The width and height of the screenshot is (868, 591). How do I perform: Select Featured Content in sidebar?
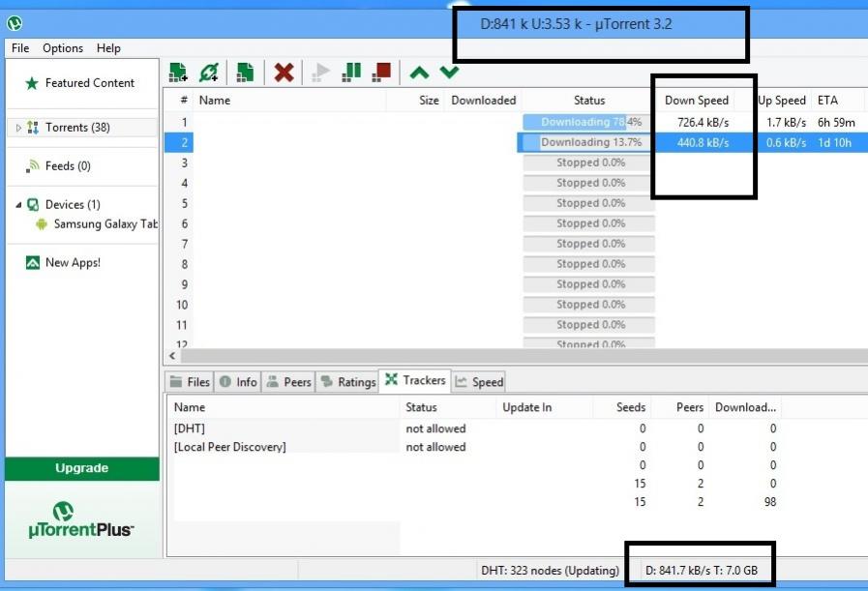pyautogui.click(x=90, y=83)
